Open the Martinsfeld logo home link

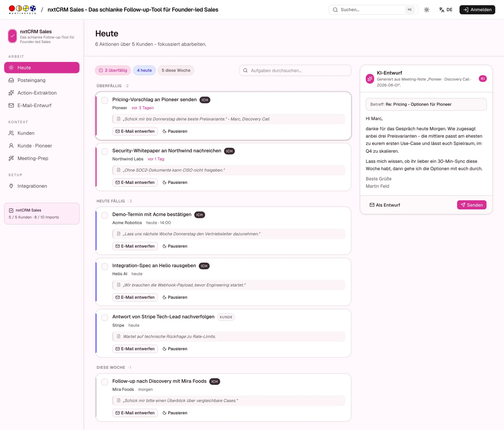click(x=22, y=9)
